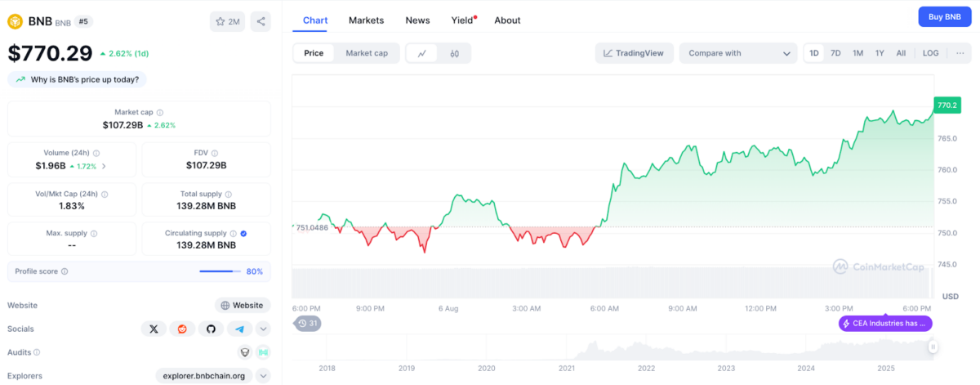Open the Yield tab

pyautogui.click(x=462, y=20)
